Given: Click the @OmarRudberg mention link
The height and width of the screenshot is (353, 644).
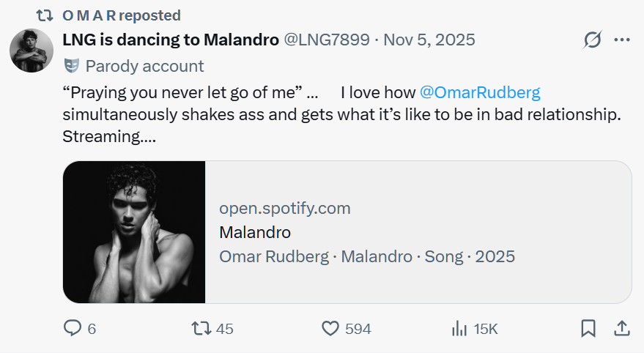Looking at the screenshot, I should coord(480,92).
